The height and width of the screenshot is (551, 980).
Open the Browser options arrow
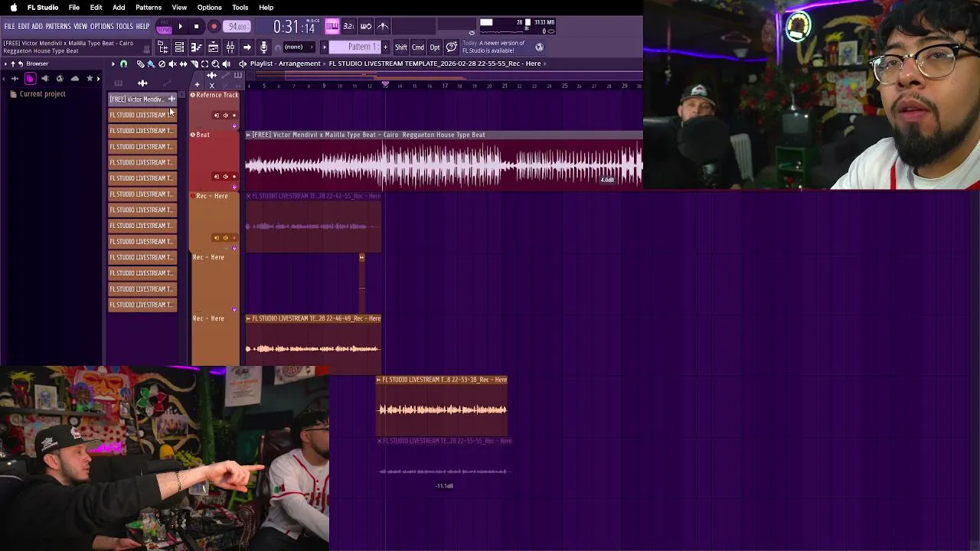5,64
